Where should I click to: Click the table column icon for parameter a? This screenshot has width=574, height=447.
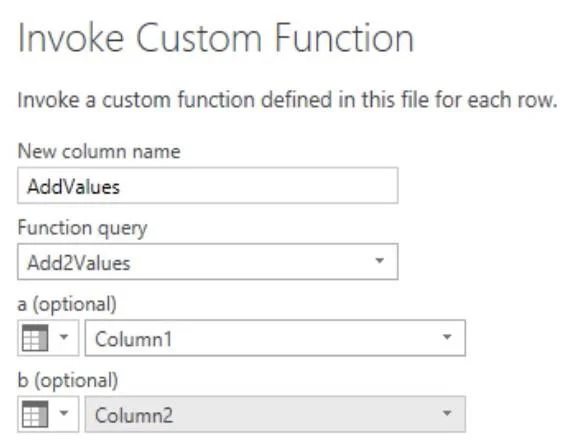[35, 338]
